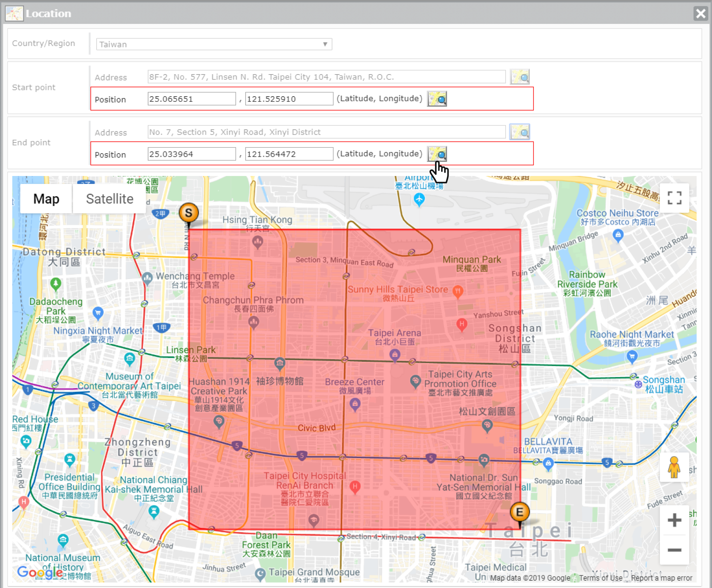Click the Chiang Kai-shek Memorial Hall pin
This screenshot has height=588, width=712.
154,512
